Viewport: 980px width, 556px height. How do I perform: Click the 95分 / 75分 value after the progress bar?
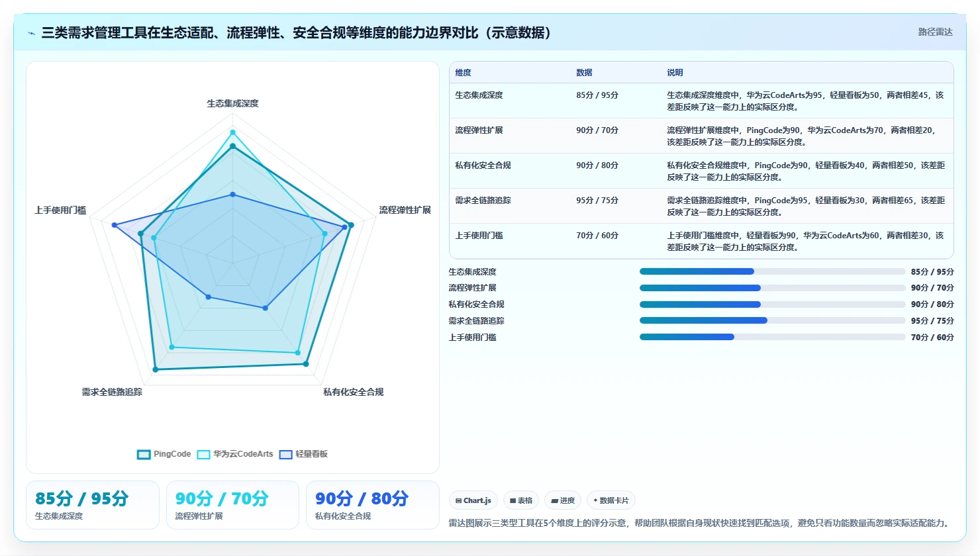(x=932, y=321)
